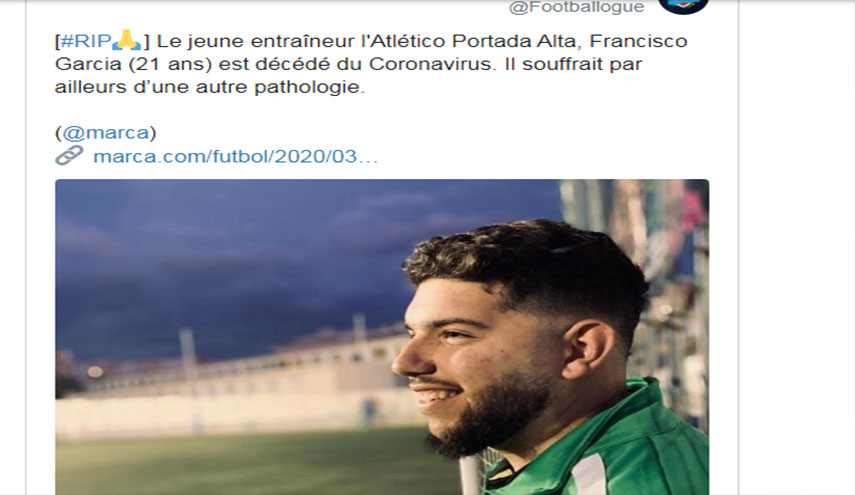Image resolution: width=855 pixels, height=495 pixels.
Task: Open the marca.com/futbol/2020/03 link
Action: [235, 156]
